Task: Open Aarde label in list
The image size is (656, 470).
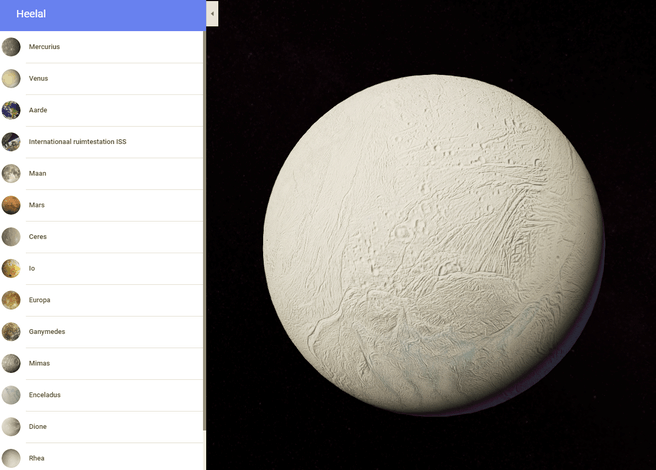Action: [38, 110]
